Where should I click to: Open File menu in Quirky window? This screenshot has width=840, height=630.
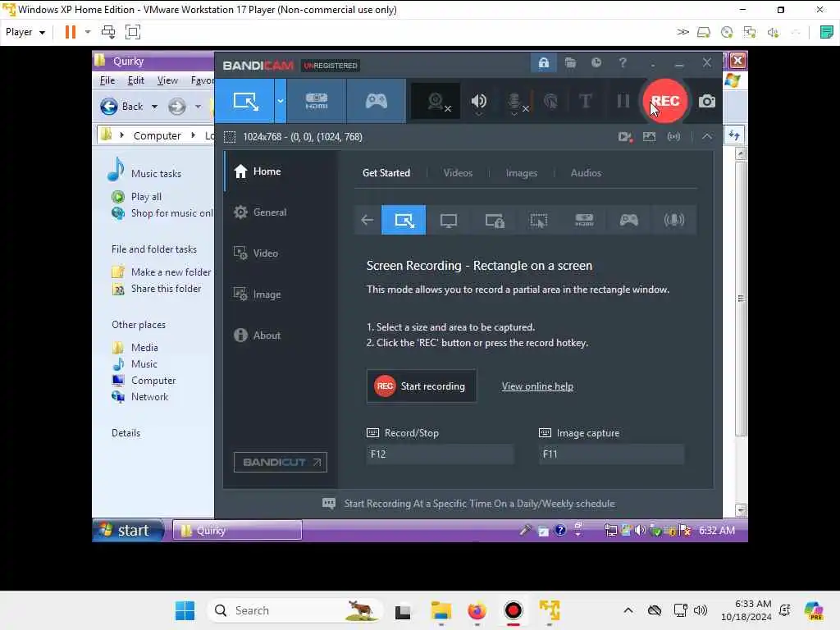click(107, 80)
